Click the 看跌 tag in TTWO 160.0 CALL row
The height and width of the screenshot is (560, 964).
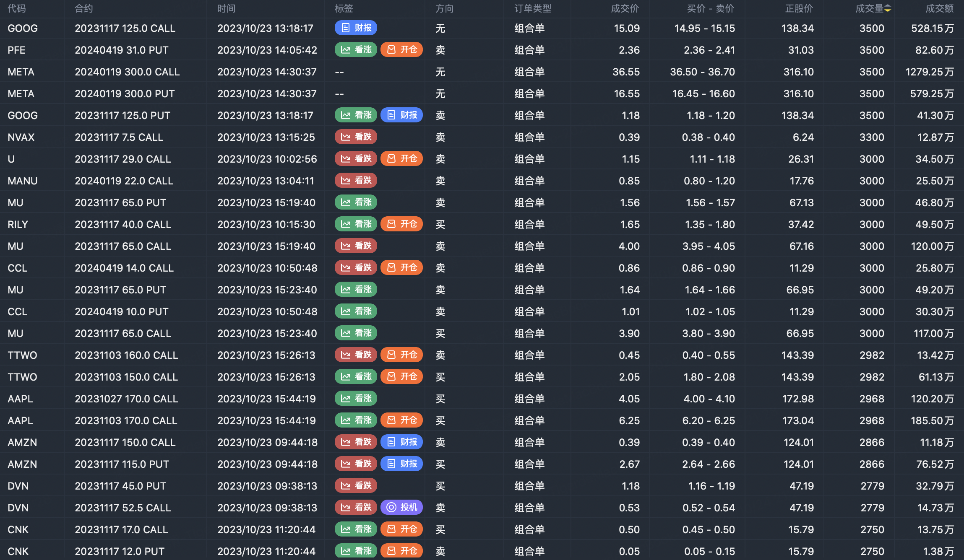(356, 355)
